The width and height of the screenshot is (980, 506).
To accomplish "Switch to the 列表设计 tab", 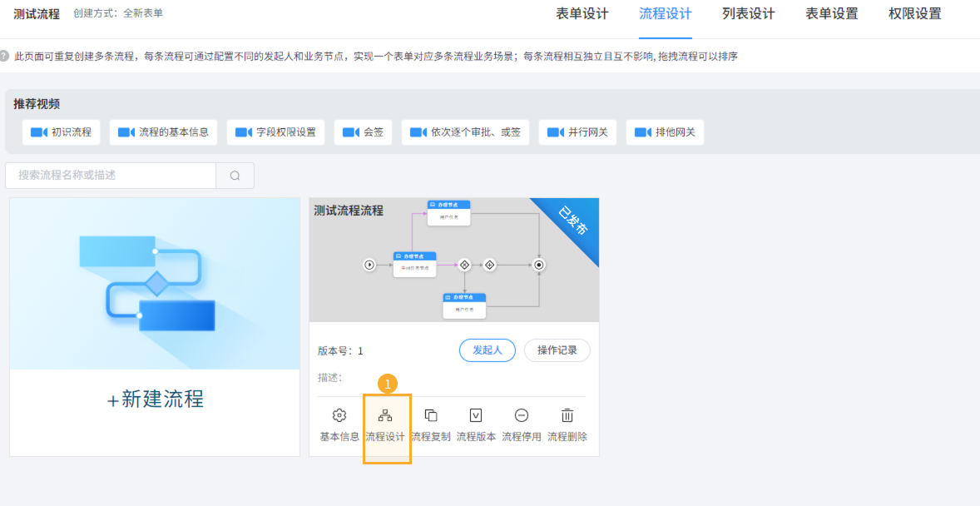I will tap(749, 14).
